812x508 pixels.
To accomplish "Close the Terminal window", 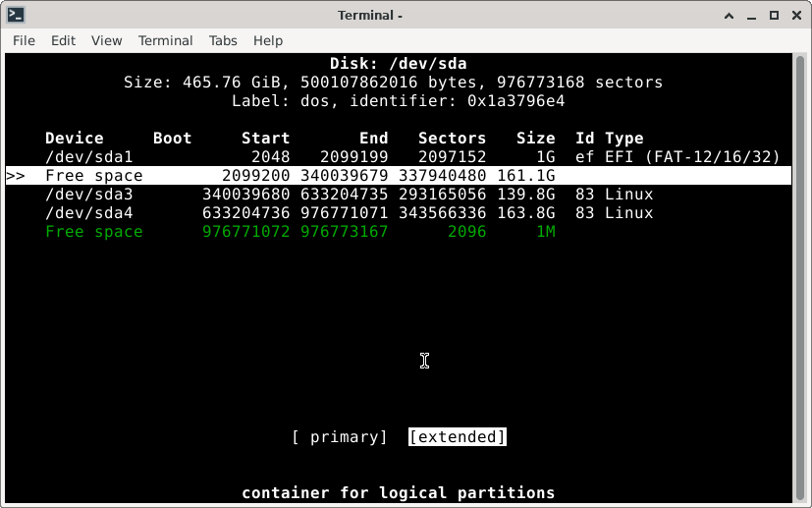I will (795, 15).
